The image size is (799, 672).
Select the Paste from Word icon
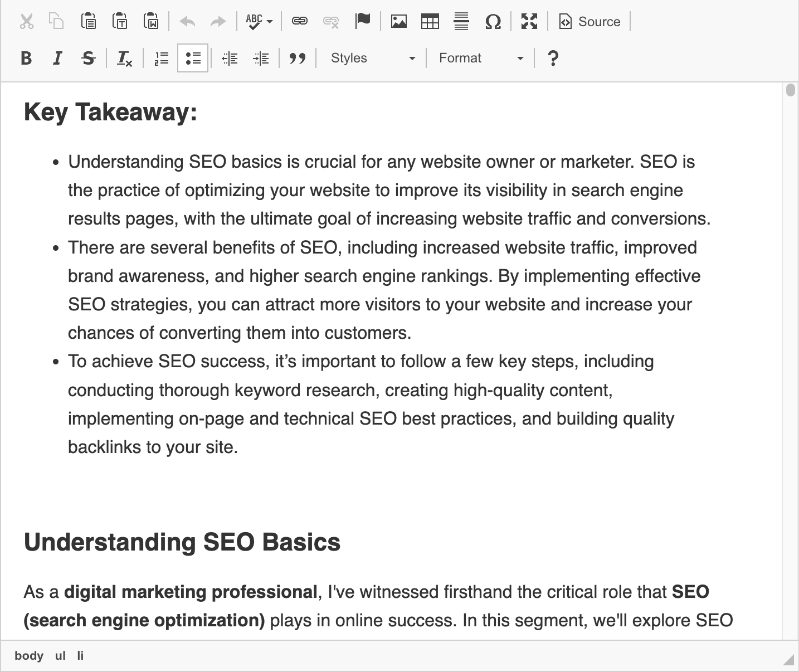(x=151, y=22)
